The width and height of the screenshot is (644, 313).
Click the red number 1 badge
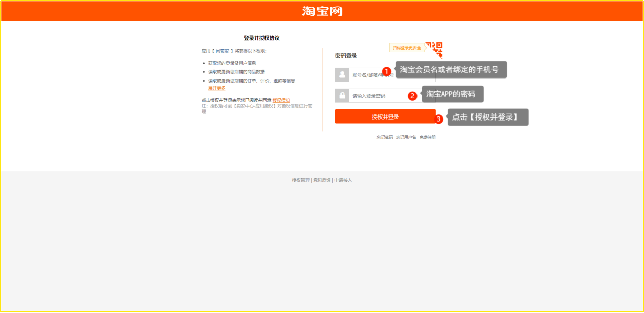[x=386, y=71]
